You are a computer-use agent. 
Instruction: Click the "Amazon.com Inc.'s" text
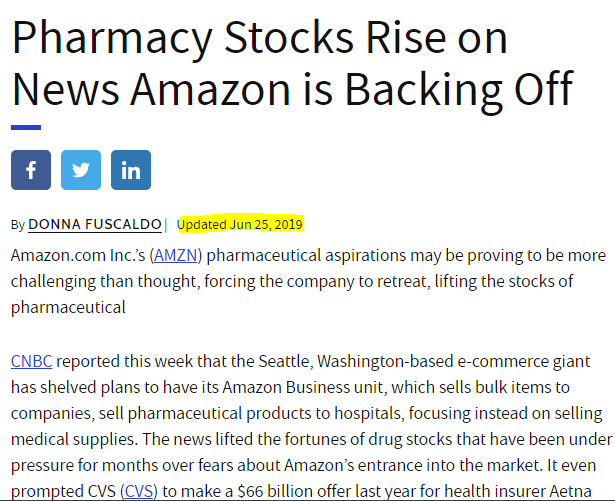77,256
